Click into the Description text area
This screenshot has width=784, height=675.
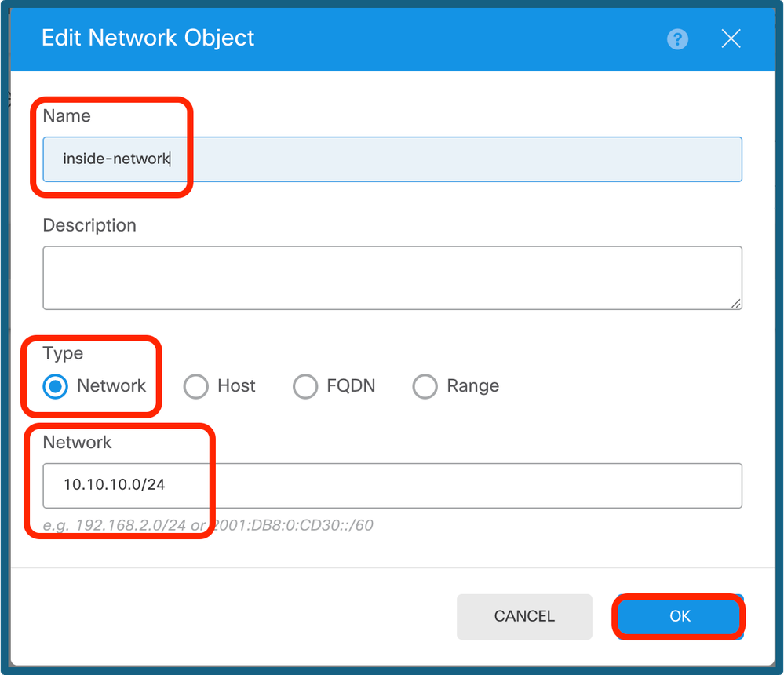(392, 278)
